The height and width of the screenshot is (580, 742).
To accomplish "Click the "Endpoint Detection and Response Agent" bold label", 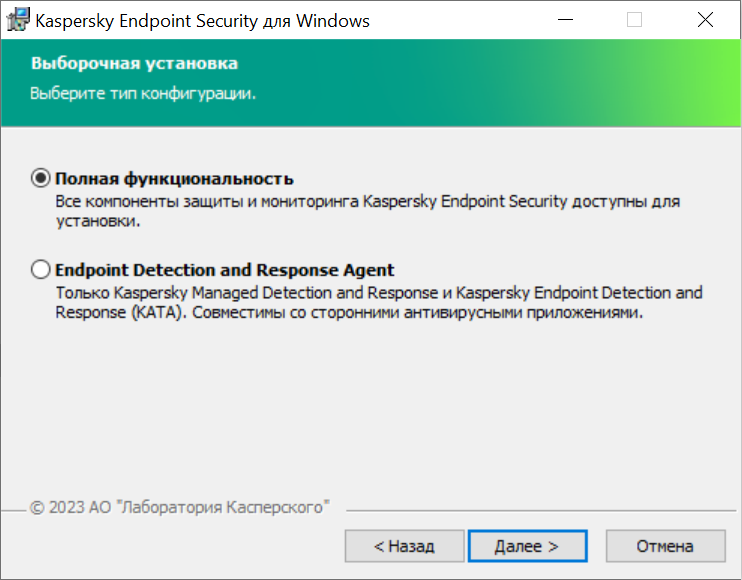I will [225, 269].
